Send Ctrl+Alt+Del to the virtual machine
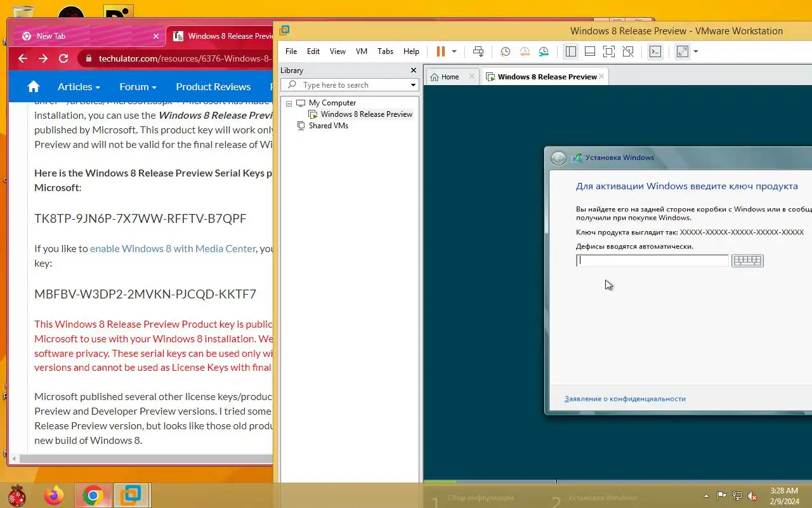Image resolution: width=812 pixels, height=508 pixels. pyautogui.click(x=479, y=51)
